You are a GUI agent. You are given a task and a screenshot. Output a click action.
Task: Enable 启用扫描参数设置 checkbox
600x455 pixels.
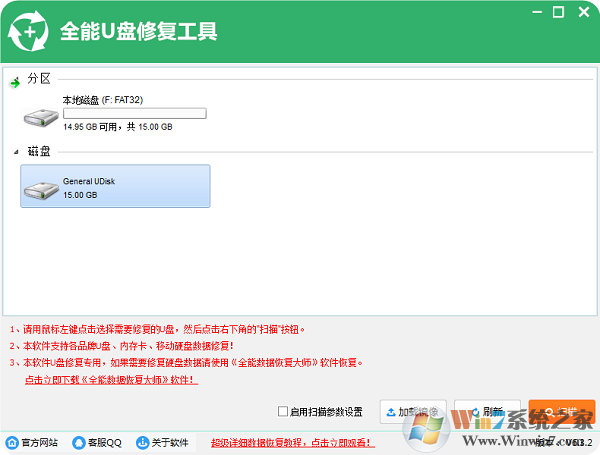(x=283, y=411)
